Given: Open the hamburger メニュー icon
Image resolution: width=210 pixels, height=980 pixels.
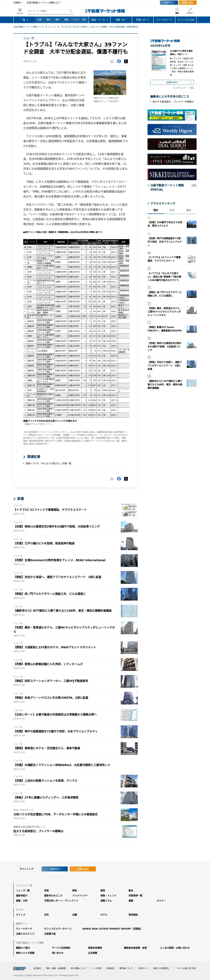Looking at the screenshot, I should click(19, 11).
